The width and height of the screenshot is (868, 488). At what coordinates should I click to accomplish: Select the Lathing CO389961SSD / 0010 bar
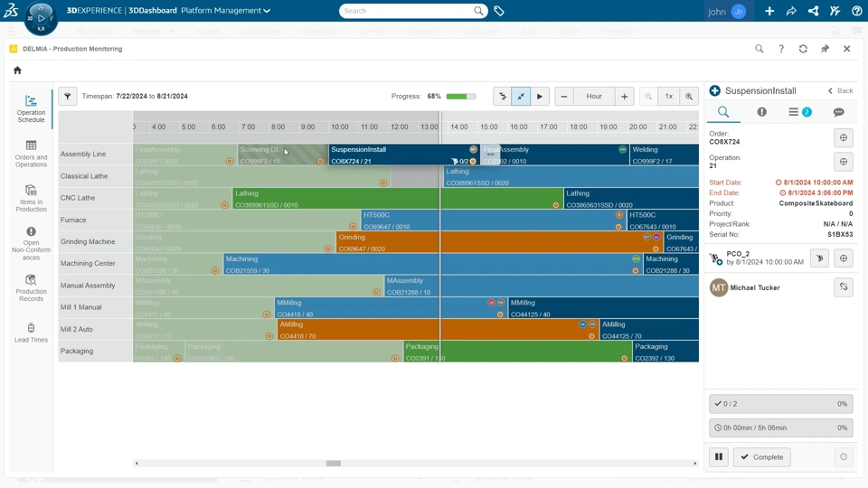point(398,199)
